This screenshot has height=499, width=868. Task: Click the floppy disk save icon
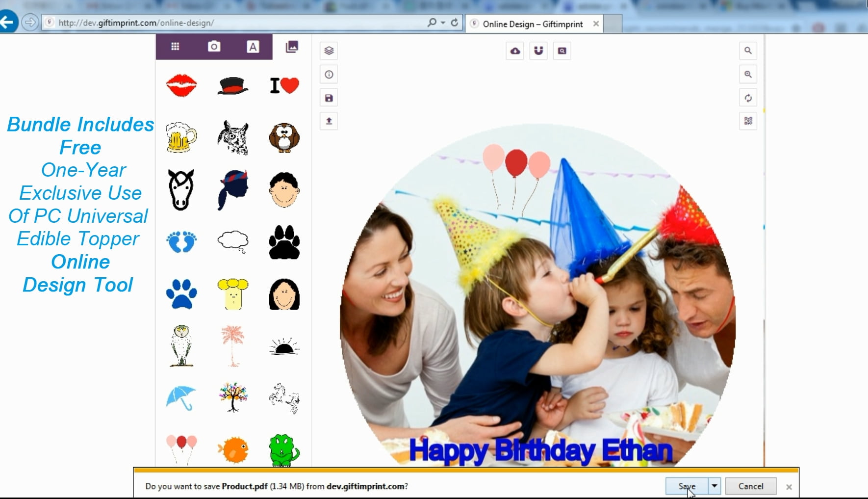tap(329, 98)
